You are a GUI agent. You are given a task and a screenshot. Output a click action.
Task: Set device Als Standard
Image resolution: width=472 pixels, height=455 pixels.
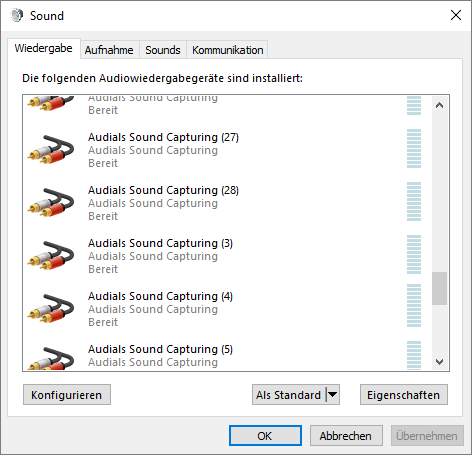289,395
